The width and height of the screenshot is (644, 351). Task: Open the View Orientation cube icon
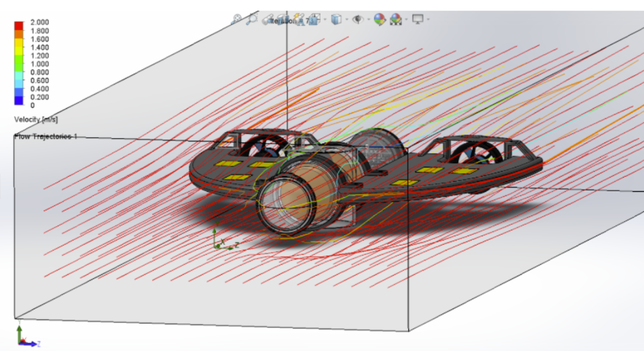tap(315, 20)
